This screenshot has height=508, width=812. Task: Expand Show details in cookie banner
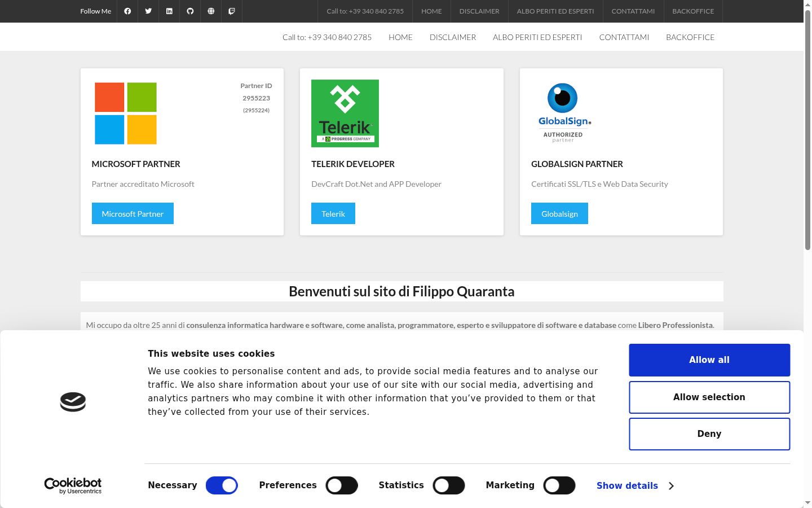(x=636, y=486)
